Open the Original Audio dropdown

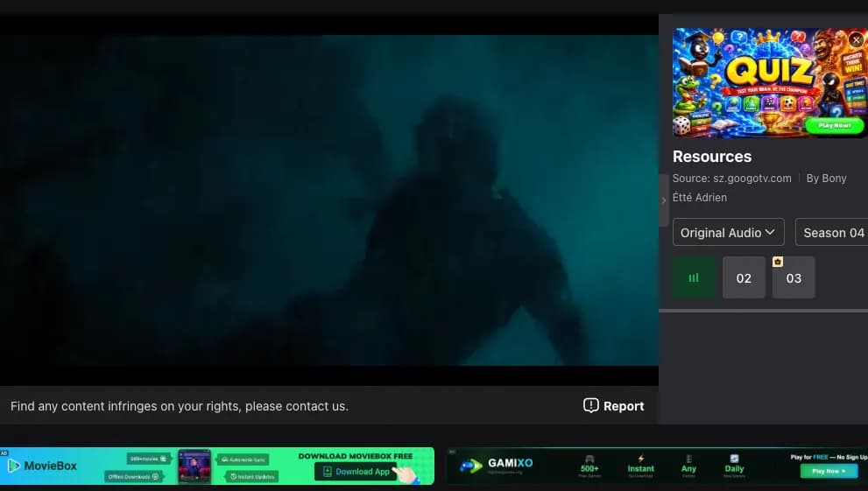(x=728, y=232)
